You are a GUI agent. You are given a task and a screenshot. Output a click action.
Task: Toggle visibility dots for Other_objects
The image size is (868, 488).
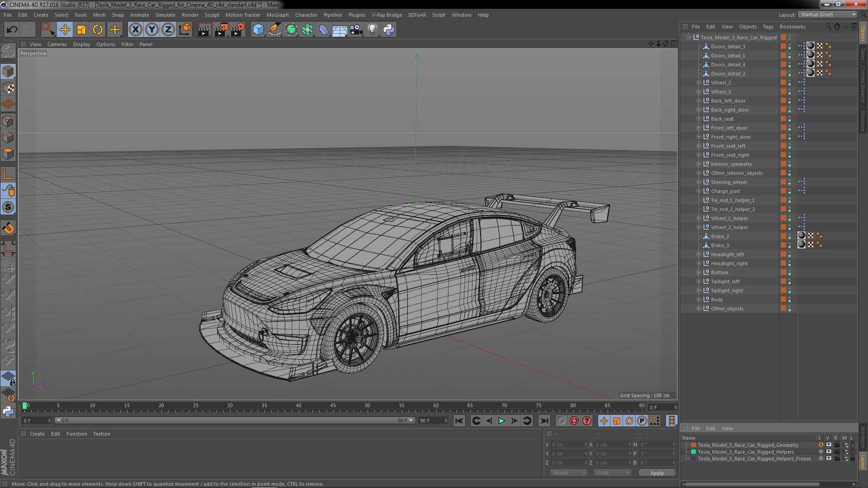790,309
